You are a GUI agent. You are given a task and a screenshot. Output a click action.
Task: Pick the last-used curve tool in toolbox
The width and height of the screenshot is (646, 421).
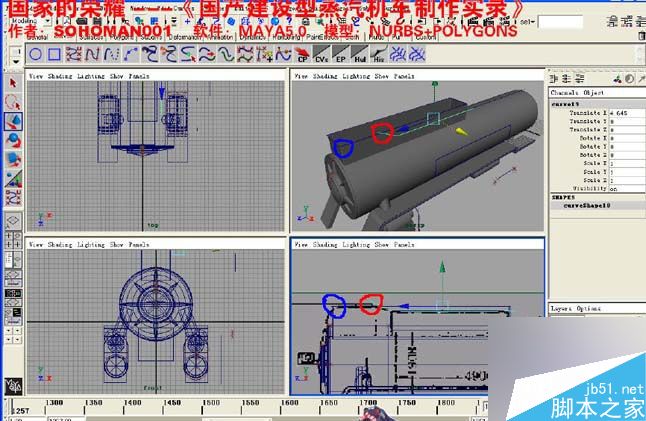pyautogui.click(x=13, y=197)
